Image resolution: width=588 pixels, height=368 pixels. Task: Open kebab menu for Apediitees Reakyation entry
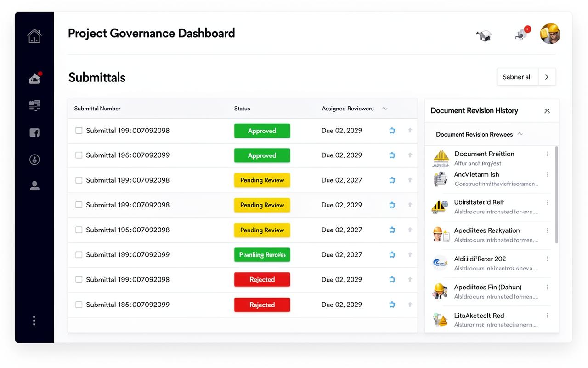coord(548,230)
